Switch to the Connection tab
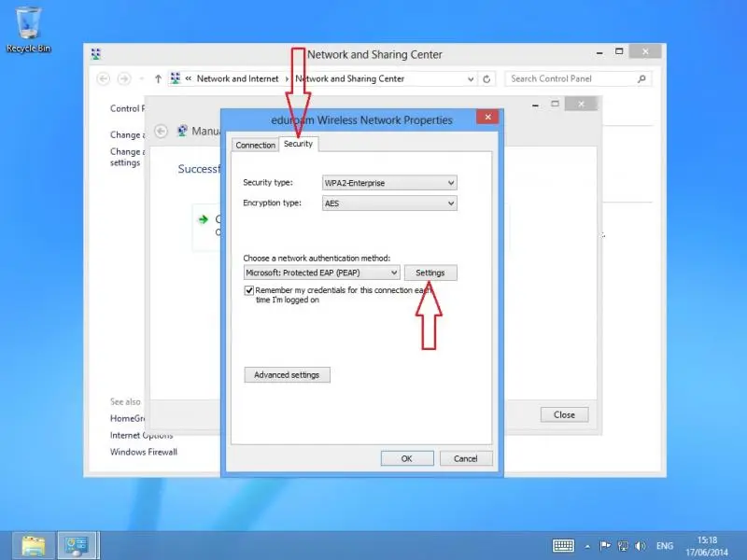747x560 pixels. pyautogui.click(x=255, y=146)
